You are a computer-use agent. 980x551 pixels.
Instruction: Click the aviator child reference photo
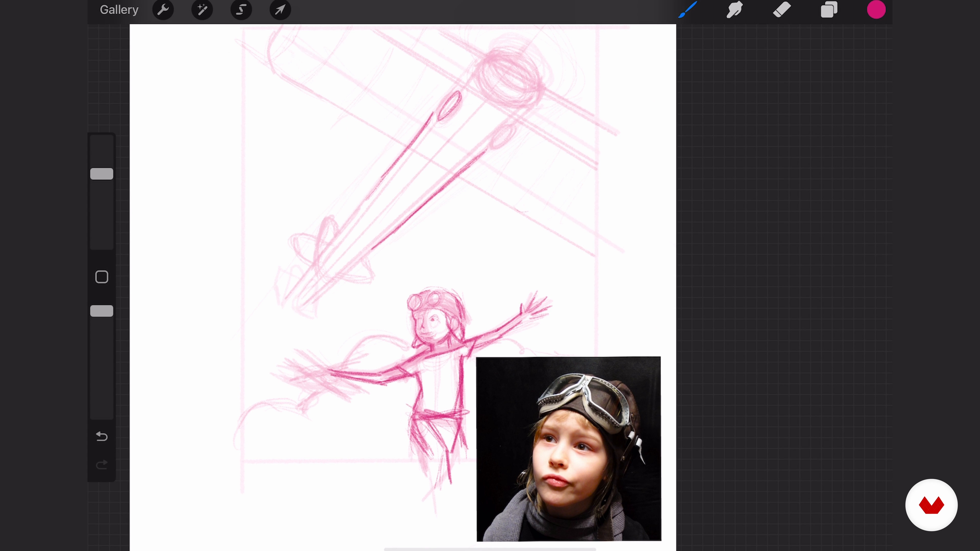pyautogui.click(x=569, y=449)
